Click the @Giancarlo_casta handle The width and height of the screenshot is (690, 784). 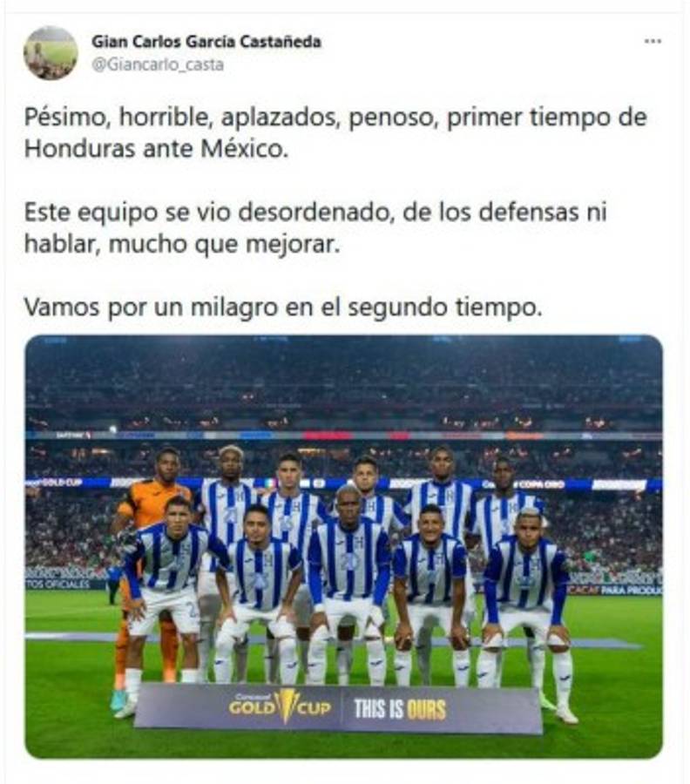tap(158, 64)
